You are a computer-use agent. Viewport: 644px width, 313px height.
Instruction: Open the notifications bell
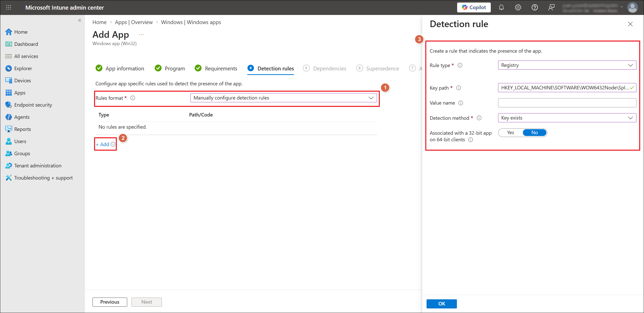[x=501, y=8]
